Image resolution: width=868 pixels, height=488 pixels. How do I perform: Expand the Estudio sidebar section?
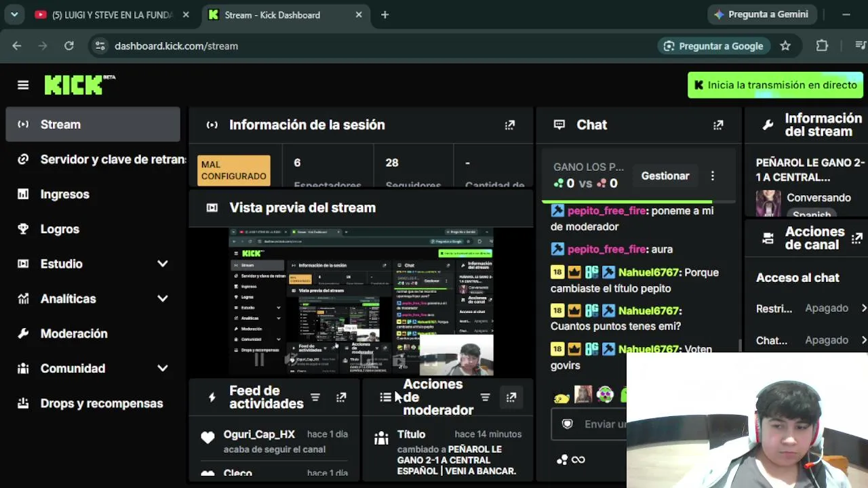pyautogui.click(x=162, y=264)
